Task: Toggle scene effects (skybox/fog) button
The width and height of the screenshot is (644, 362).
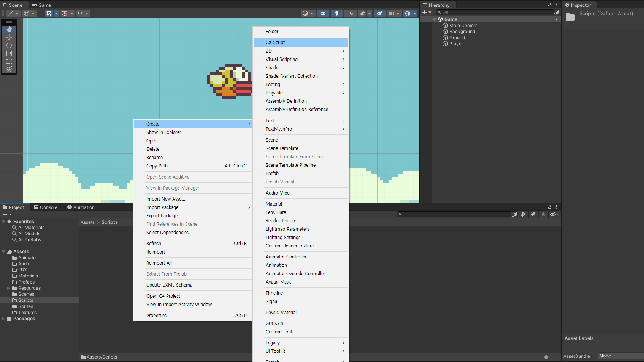Action: tap(362, 13)
